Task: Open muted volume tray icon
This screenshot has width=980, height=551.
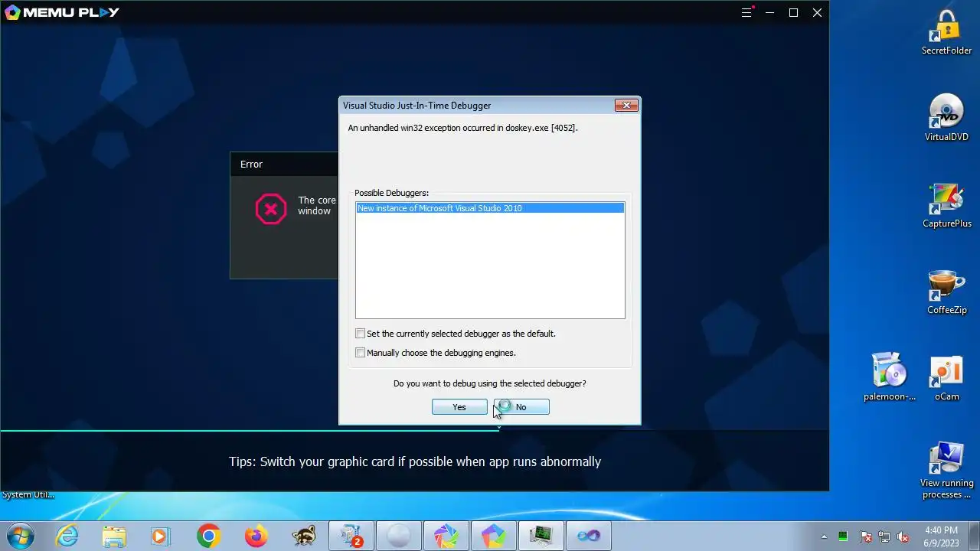Action: pyautogui.click(x=903, y=536)
